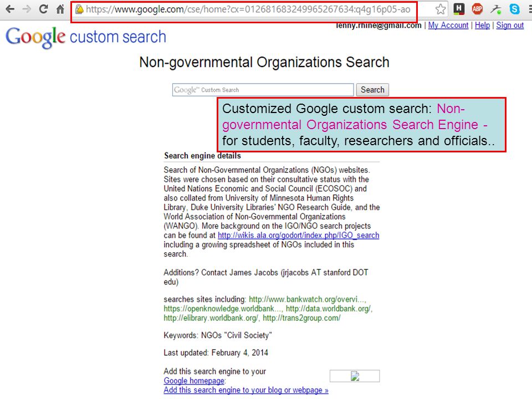
Task: Click the Last updated: February 4, 2014 text
Action: coord(216,353)
